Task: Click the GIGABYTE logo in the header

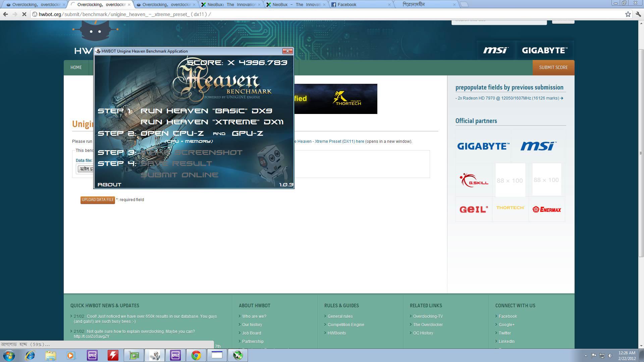Action: [x=545, y=50]
